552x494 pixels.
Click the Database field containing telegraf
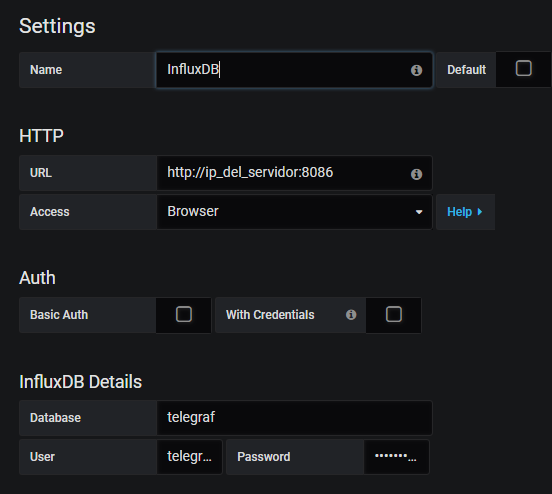click(x=294, y=418)
